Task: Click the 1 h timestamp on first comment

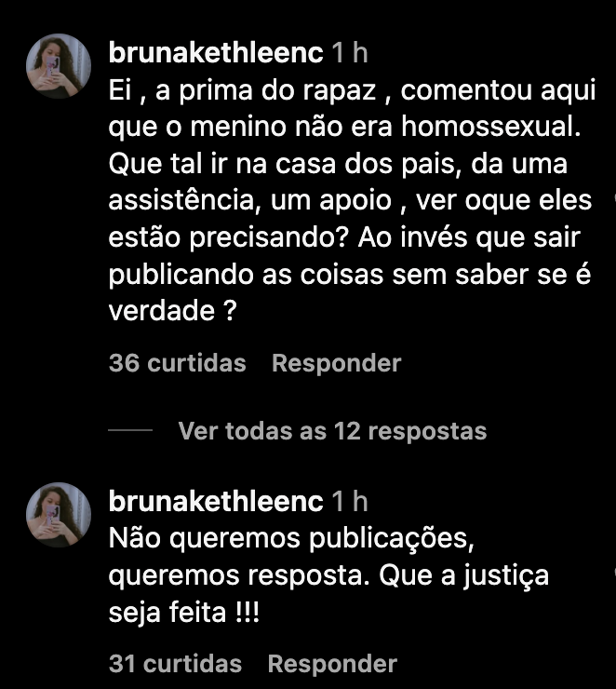Action: tap(350, 53)
